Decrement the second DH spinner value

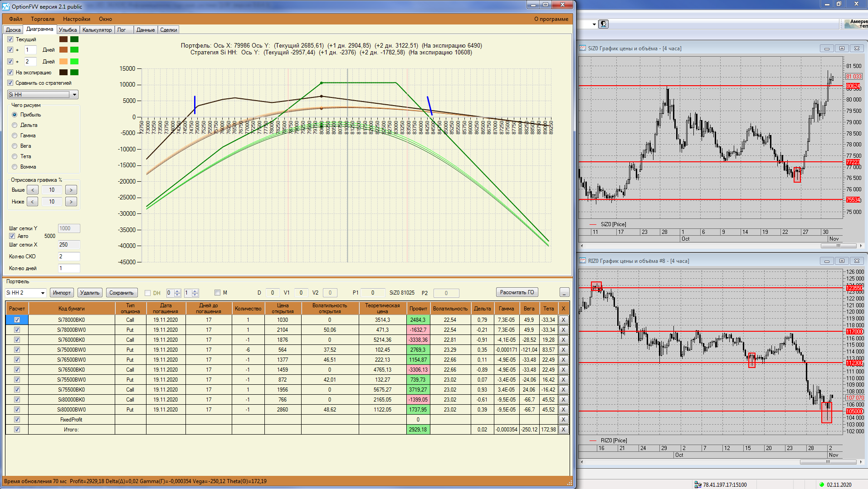[195, 295]
